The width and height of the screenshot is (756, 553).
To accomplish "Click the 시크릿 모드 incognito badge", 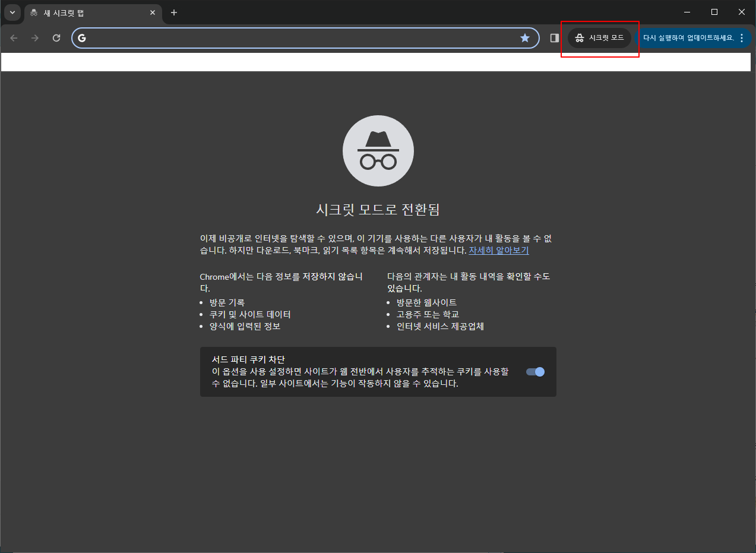I will coord(600,37).
